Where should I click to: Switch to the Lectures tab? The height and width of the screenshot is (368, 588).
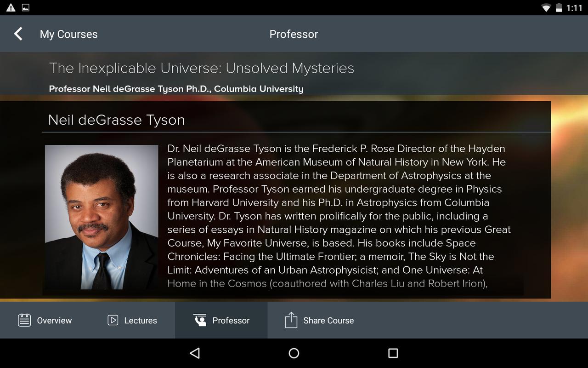(132, 320)
